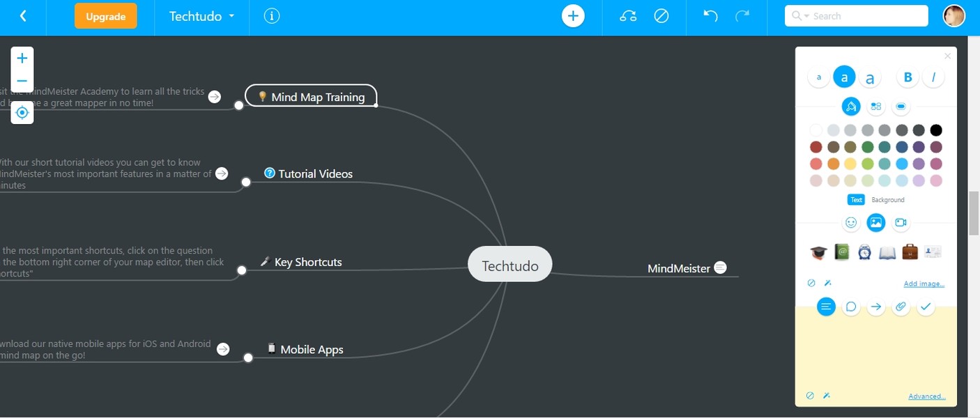The image size is (980, 418).
Task: Zoom out on the map
Action: point(22,81)
